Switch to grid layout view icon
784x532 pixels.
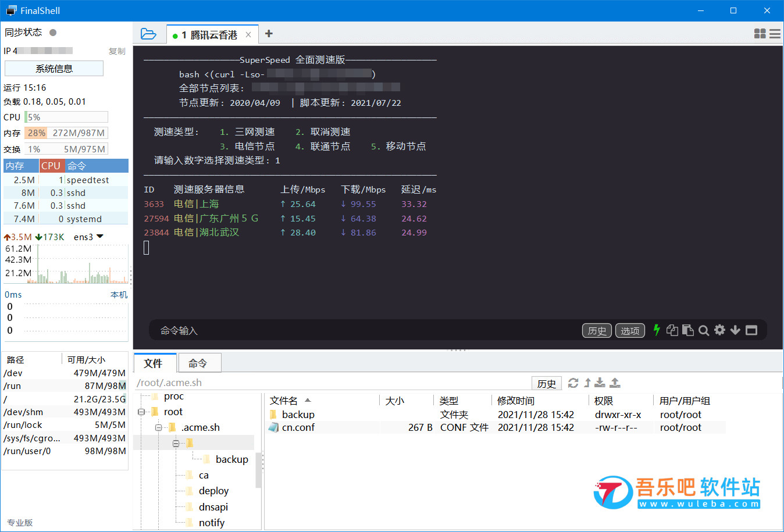[x=760, y=34]
